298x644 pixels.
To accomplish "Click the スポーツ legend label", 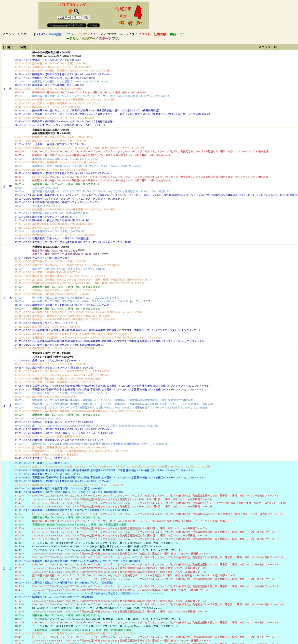I will coord(105,39).
